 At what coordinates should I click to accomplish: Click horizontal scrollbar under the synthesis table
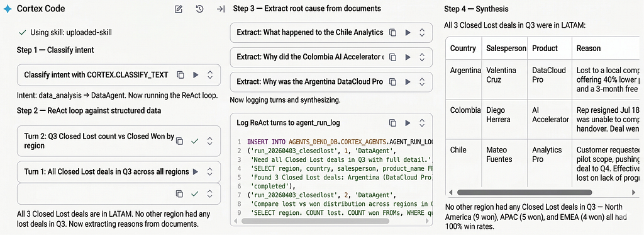tap(525, 192)
